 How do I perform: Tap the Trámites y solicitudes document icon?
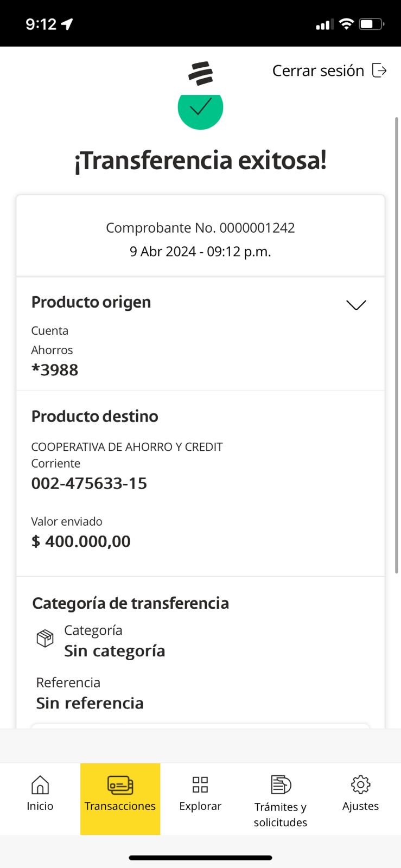coord(281,784)
